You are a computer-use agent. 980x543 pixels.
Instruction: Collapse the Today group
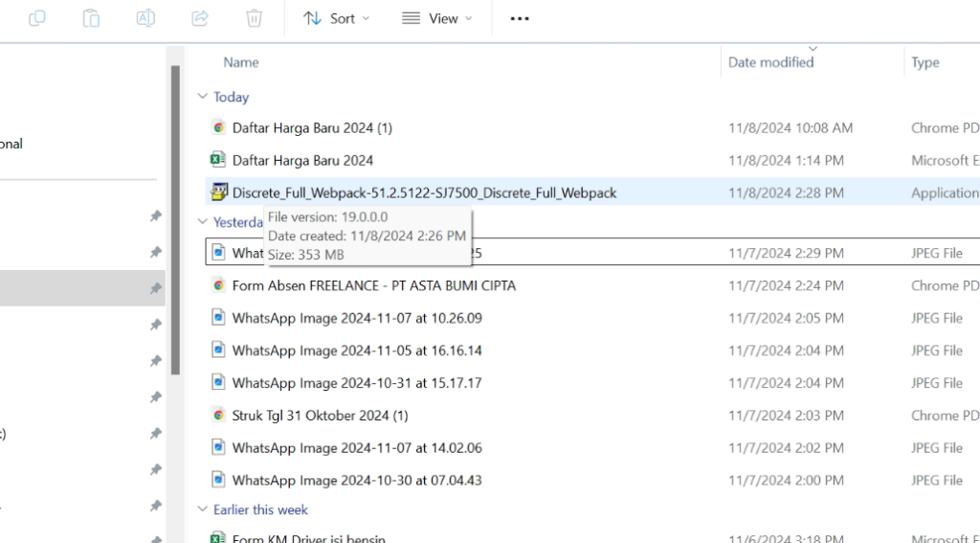point(202,97)
